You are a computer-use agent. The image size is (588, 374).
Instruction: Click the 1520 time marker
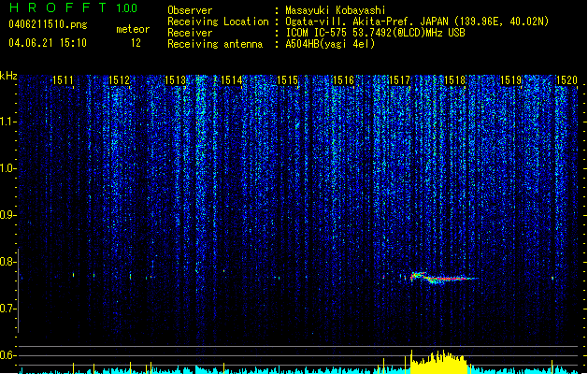(566, 80)
